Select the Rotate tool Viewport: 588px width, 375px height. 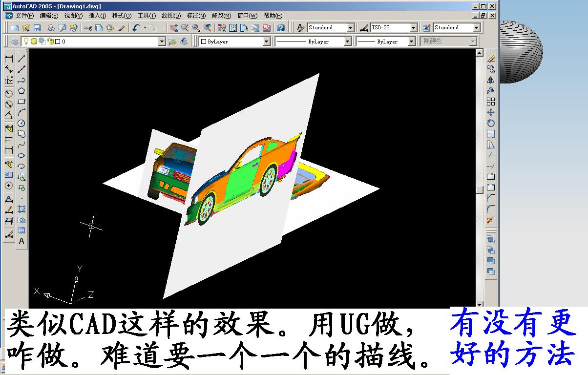tap(491, 123)
